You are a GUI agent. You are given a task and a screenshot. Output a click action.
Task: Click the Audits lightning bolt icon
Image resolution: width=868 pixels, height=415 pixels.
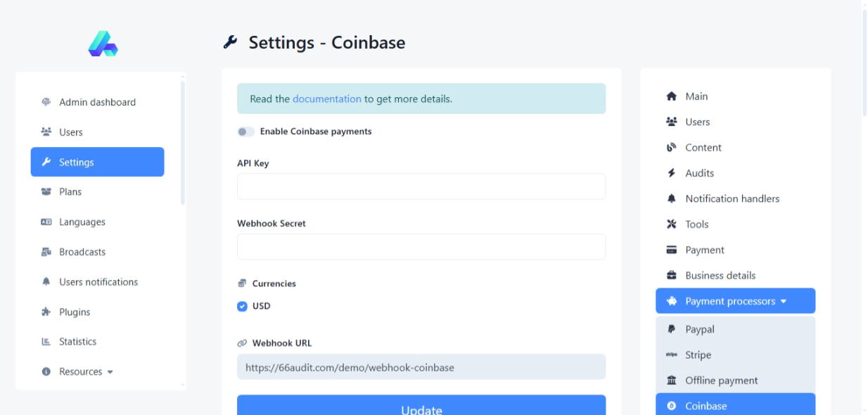671,173
